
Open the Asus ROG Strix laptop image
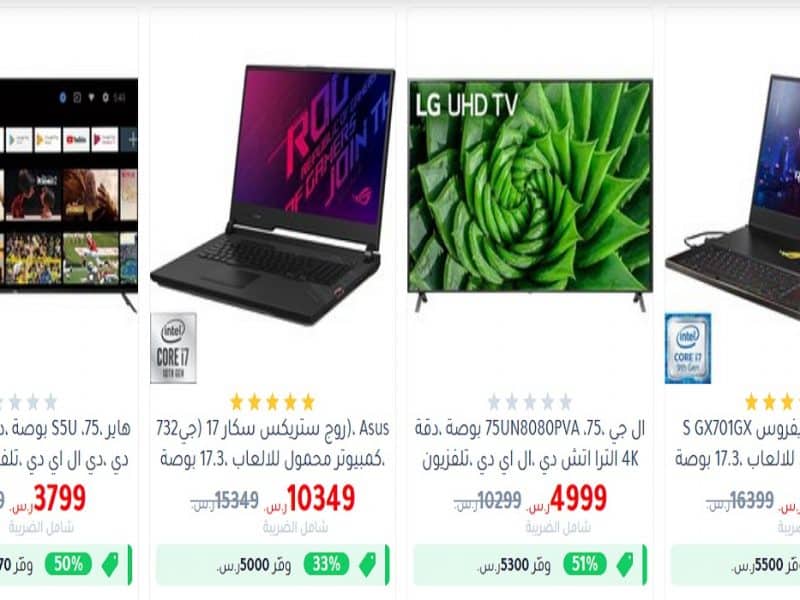tap(273, 195)
